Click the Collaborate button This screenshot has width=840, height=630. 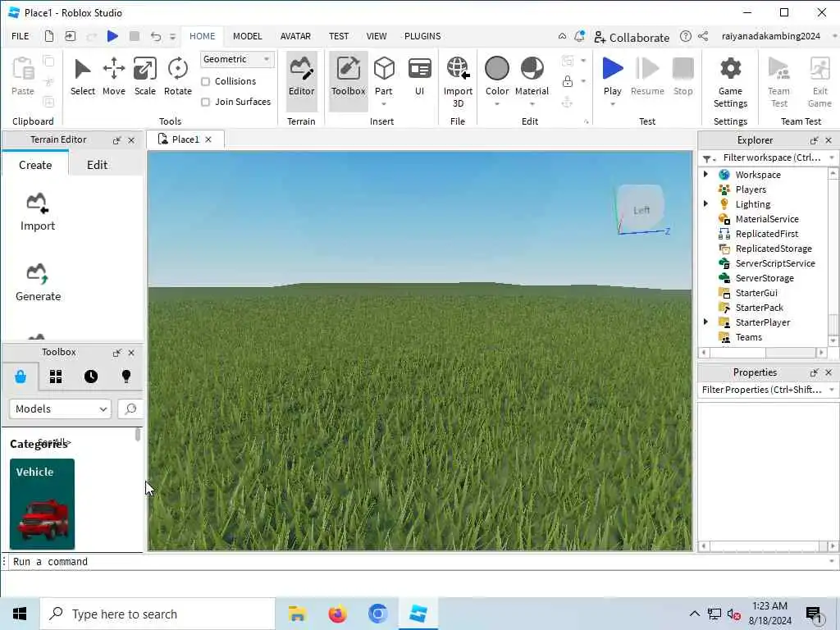pyautogui.click(x=632, y=38)
